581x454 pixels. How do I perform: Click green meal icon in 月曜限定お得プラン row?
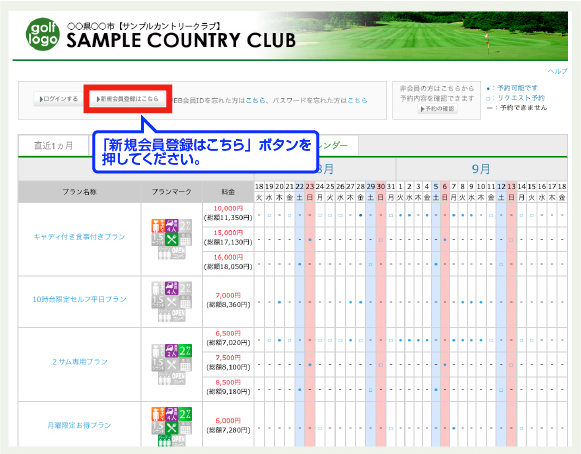point(172,427)
